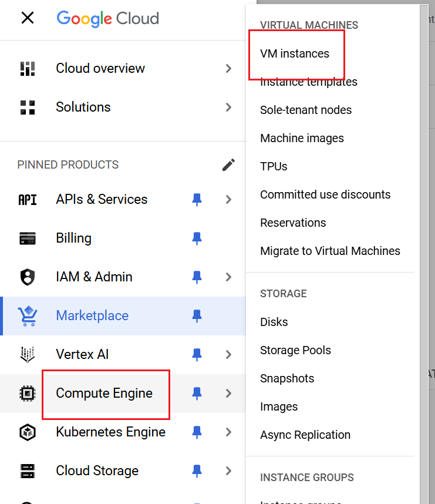Select APIs & Services menu item

pyautogui.click(x=123, y=200)
